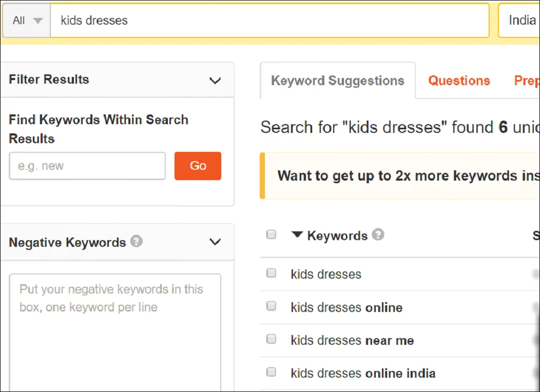
Task: Click the sort arrow on the Keywords column
Action: pos(297,235)
